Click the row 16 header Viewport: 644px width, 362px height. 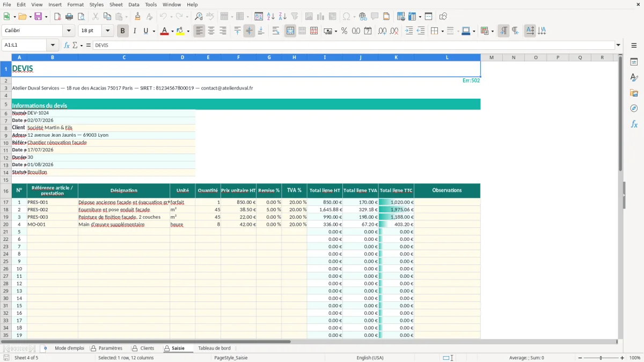[x=5, y=191]
